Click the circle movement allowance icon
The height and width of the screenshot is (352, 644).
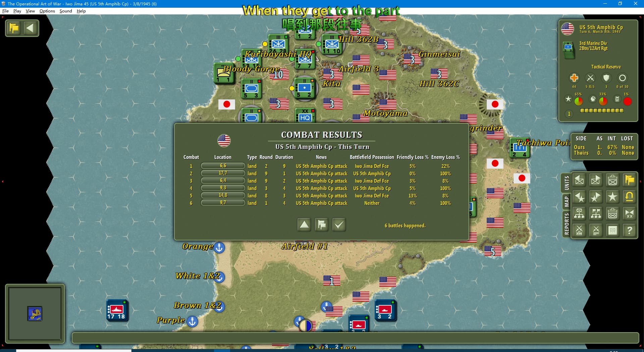[x=622, y=78]
